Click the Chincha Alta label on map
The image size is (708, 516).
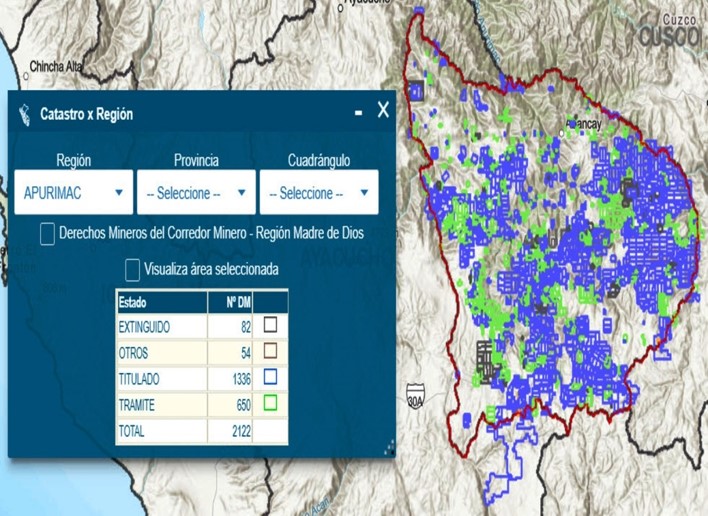pyautogui.click(x=57, y=67)
